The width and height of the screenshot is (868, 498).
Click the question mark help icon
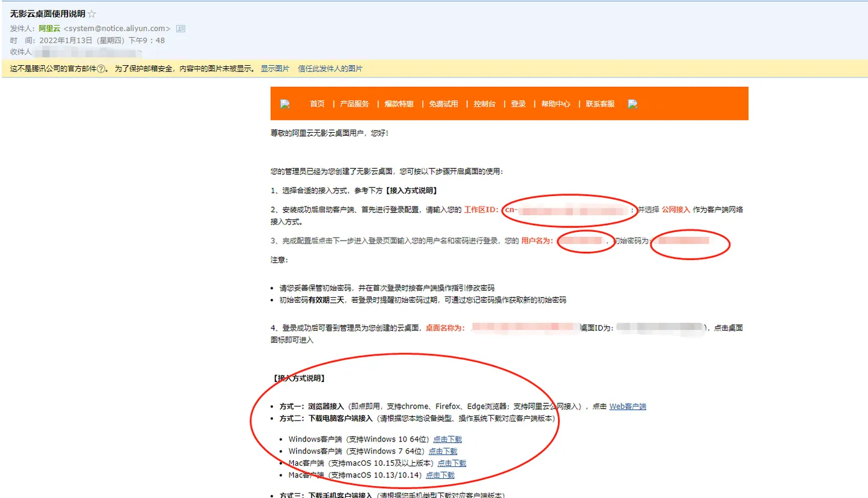[x=101, y=69]
